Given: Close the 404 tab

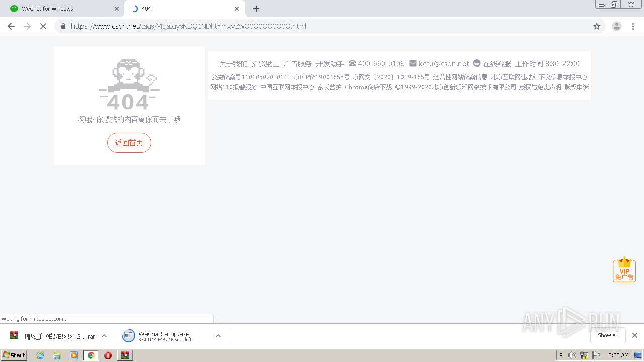Looking at the screenshot, I should pos(237,9).
